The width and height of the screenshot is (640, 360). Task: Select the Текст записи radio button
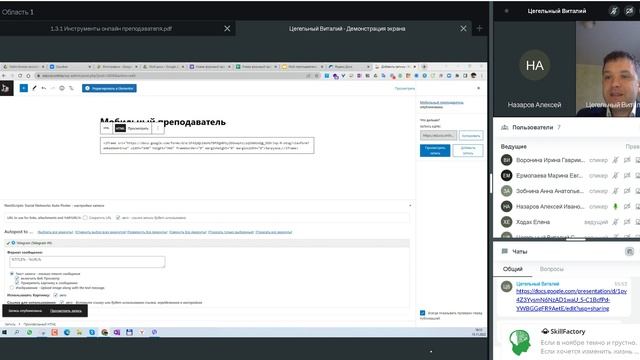pyautogui.click(x=11, y=273)
